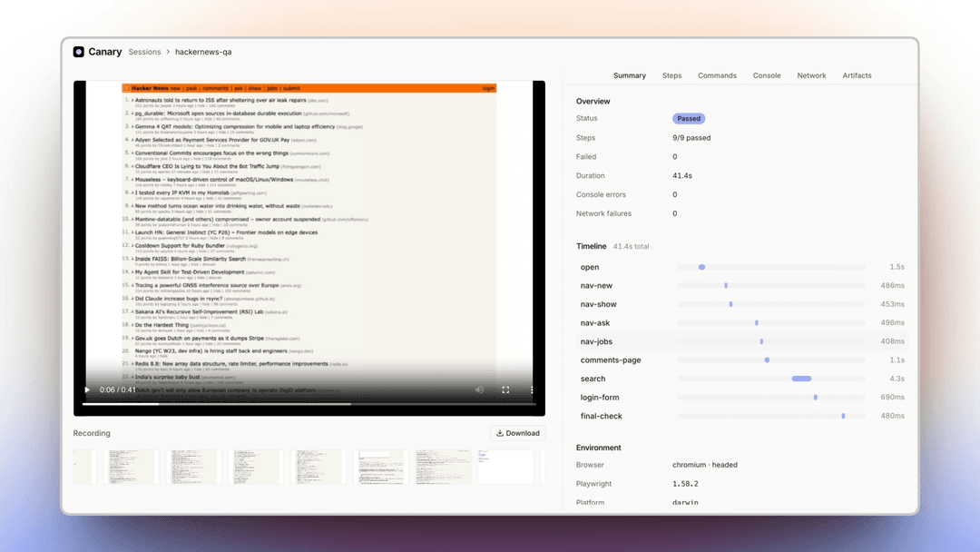Open the Network tab
Screen dimensions: 980x552
[811, 75]
